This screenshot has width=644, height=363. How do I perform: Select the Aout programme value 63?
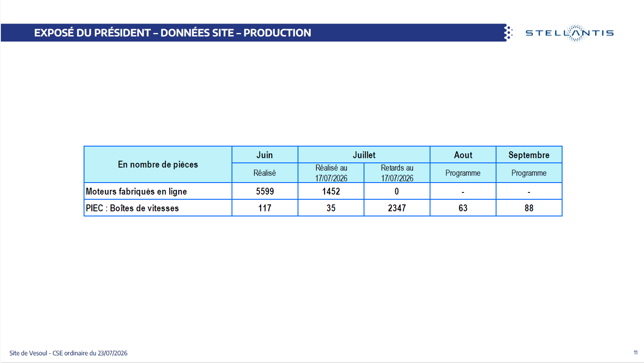463,208
